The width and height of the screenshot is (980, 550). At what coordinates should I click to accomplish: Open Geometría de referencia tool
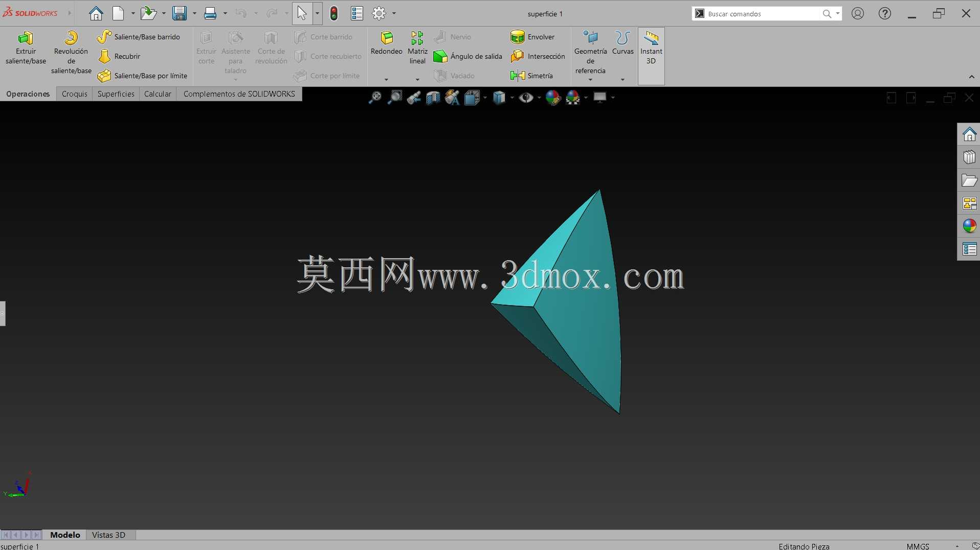590,53
